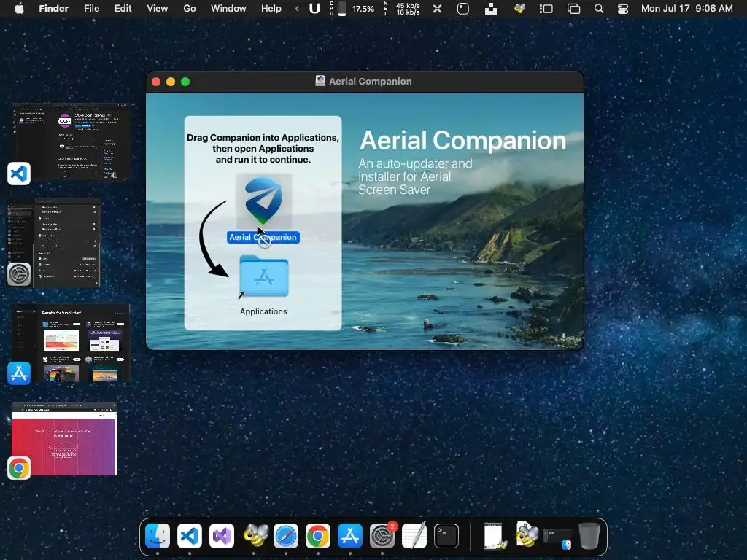The height and width of the screenshot is (560, 747).
Task: Open Control Center in the menu bar
Action: pyautogui.click(x=623, y=9)
